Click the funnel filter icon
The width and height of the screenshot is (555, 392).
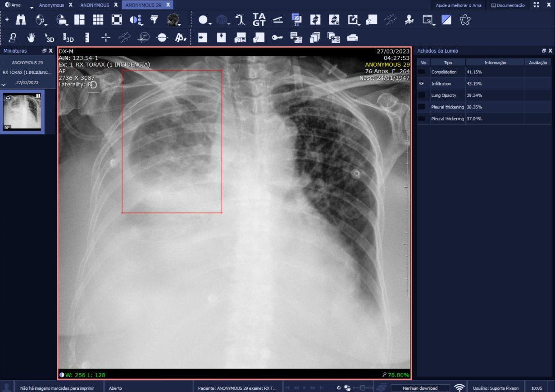[155, 19]
